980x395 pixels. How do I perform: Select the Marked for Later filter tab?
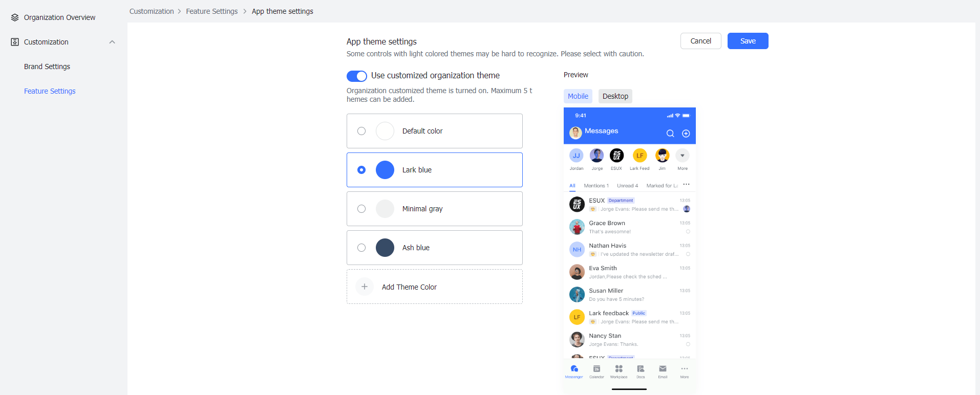[662, 186]
